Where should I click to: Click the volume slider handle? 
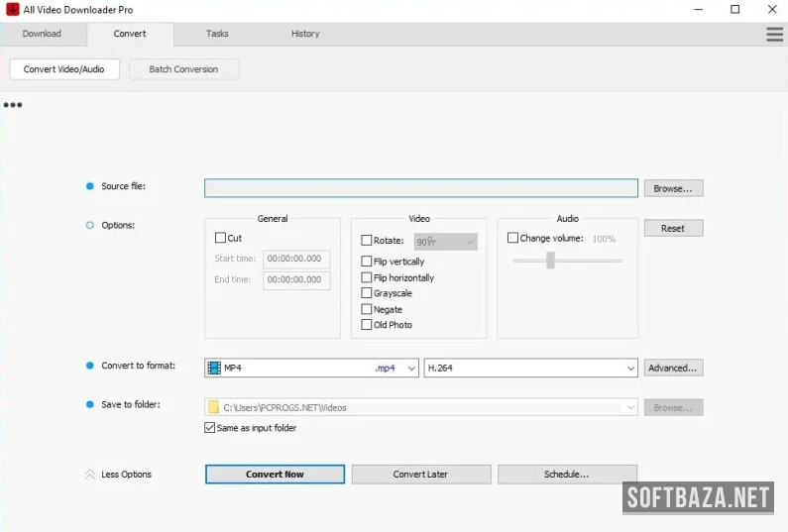pos(550,261)
